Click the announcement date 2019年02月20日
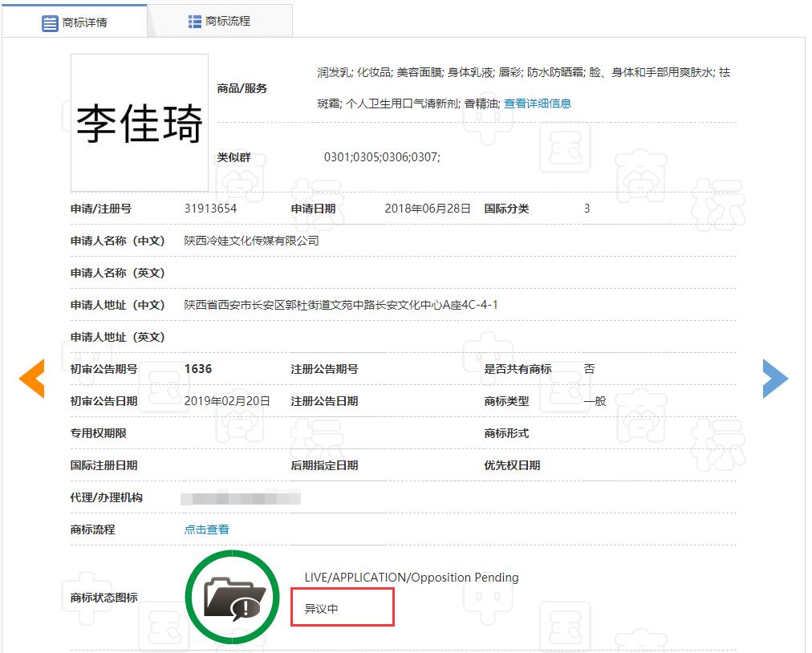812x653 pixels. coord(227,401)
